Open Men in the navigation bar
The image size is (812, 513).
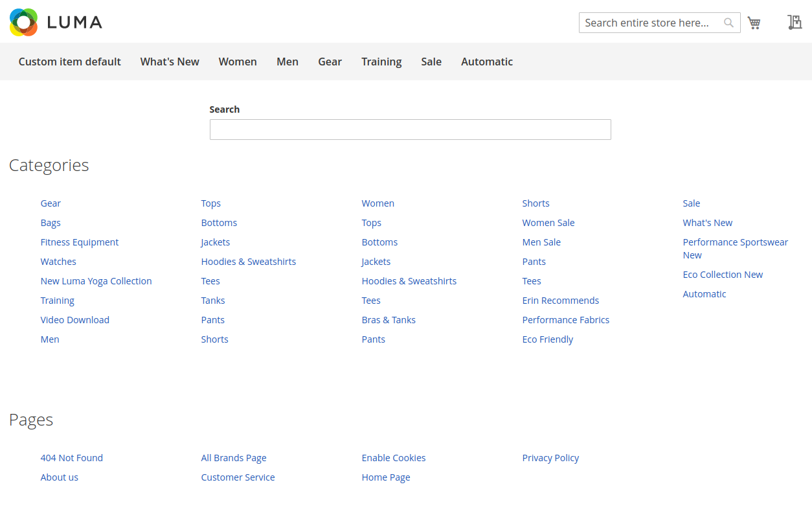click(x=288, y=62)
